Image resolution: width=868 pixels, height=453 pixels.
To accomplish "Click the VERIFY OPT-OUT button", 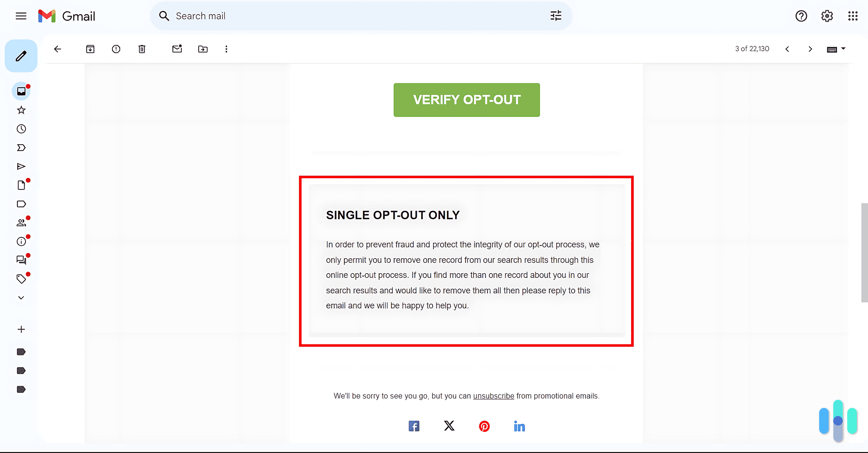I will pos(467,100).
